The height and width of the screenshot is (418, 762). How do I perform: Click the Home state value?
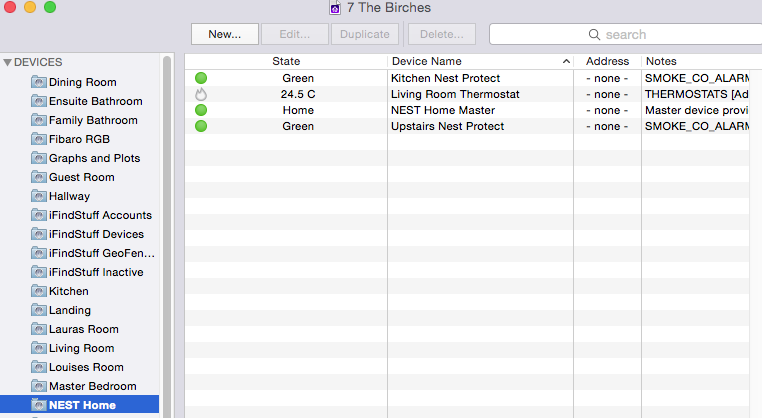[298, 110]
